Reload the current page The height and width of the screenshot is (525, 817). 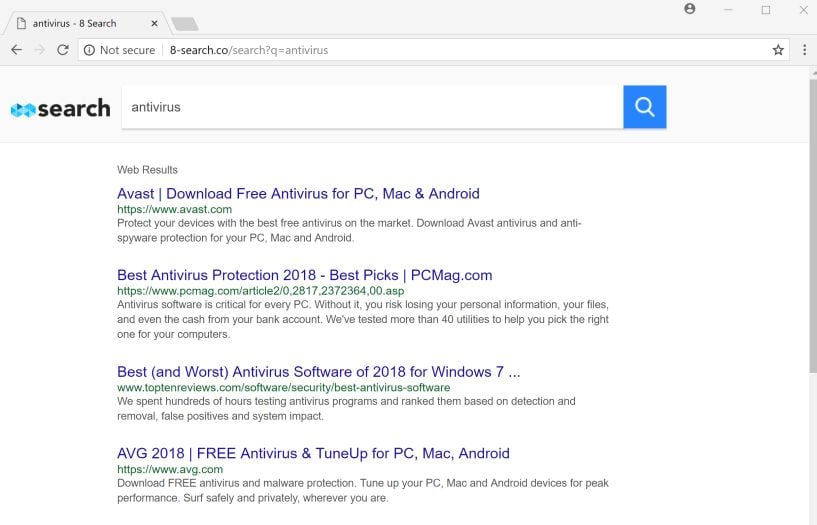click(62, 50)
